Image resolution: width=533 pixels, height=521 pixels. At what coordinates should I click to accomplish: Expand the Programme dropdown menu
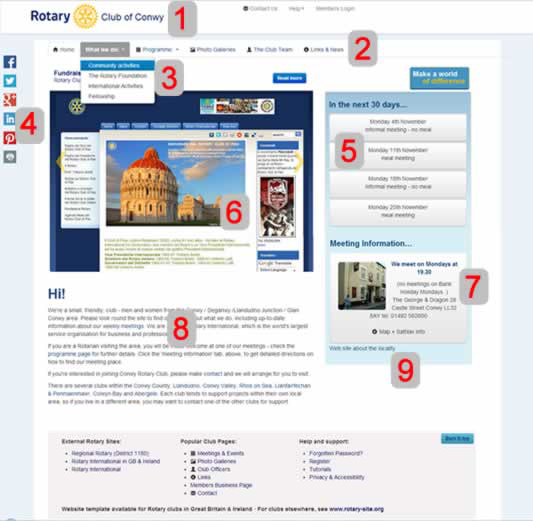(157, 50)
